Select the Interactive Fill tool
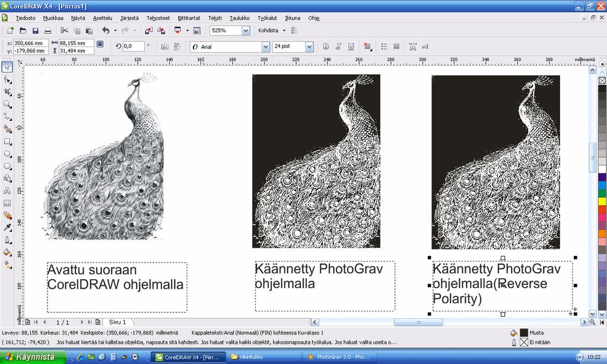 coord(7,265)
